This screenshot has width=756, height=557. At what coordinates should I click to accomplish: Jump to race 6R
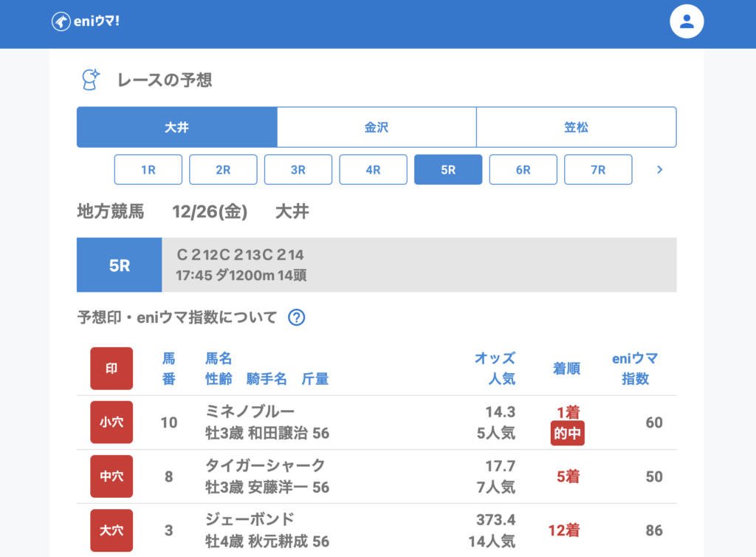click(523, 170)
